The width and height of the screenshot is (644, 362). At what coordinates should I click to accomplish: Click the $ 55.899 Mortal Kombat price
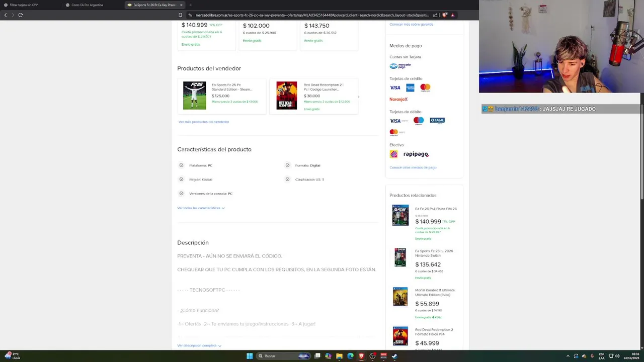pyautogui.click(x=427, y=304)
